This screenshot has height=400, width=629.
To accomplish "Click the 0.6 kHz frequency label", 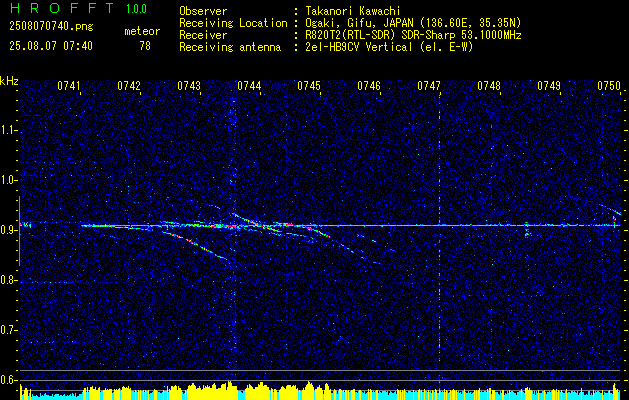I will (8, 380).
